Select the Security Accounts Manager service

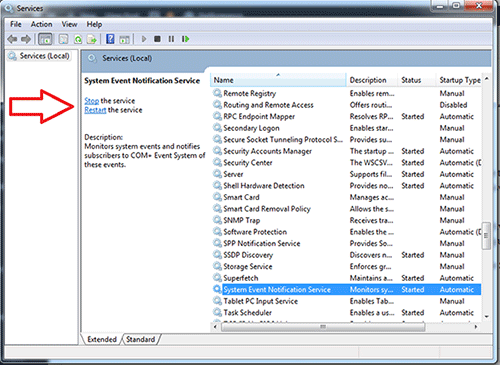(x=347, y=151)
